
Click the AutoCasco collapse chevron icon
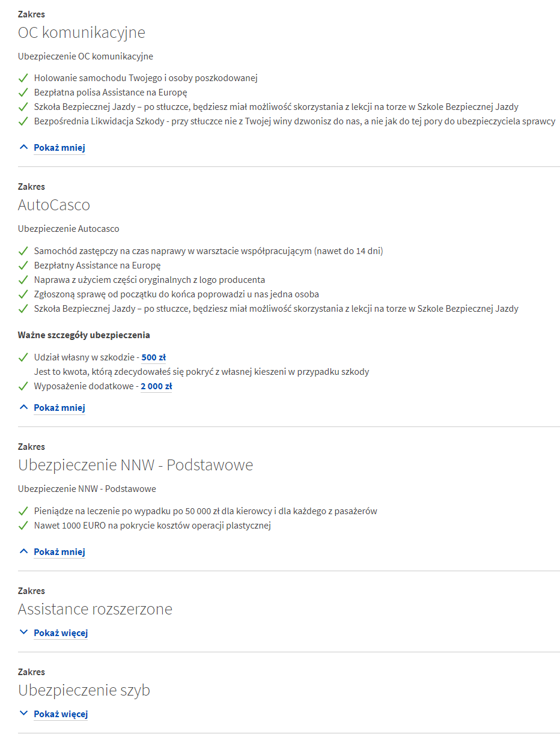[23, 407]
